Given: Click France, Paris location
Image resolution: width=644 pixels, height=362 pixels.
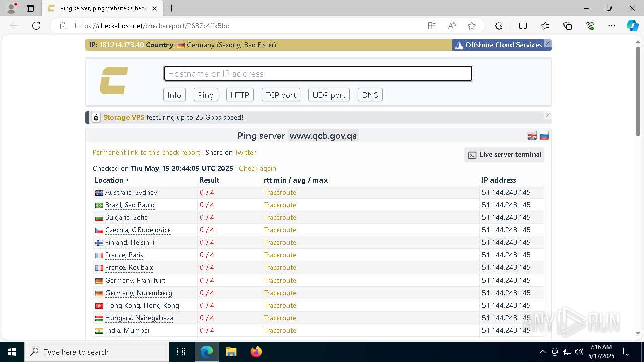Looking at the screenshot, I should (x=124, y=255).
